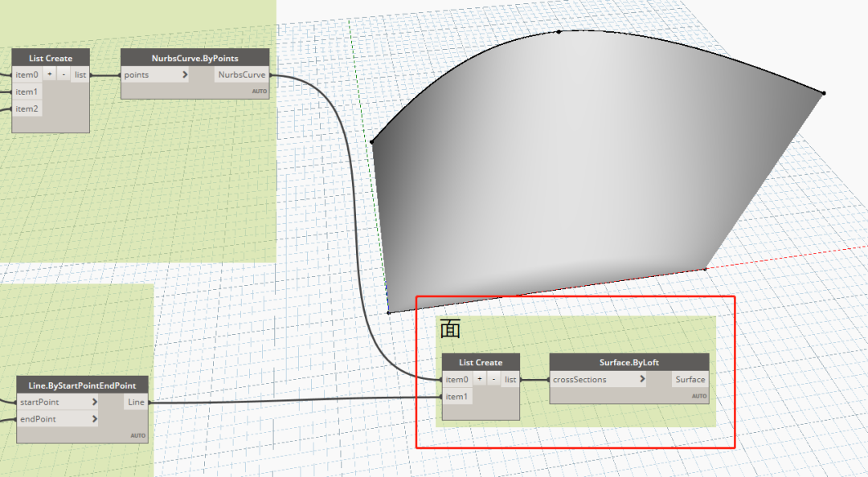Select the NurbsCurve.ByPoints node header
Screen dimensions: 868x477
[194, 58]
